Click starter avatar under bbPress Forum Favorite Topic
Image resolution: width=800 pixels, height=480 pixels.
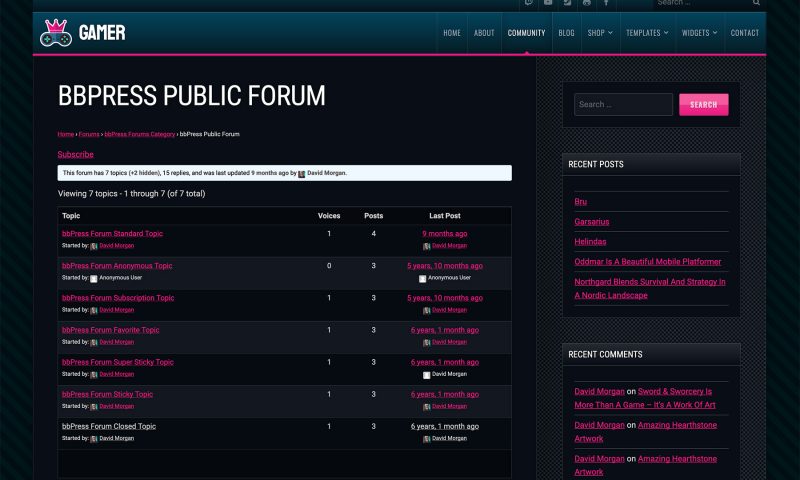click(94, 343)
